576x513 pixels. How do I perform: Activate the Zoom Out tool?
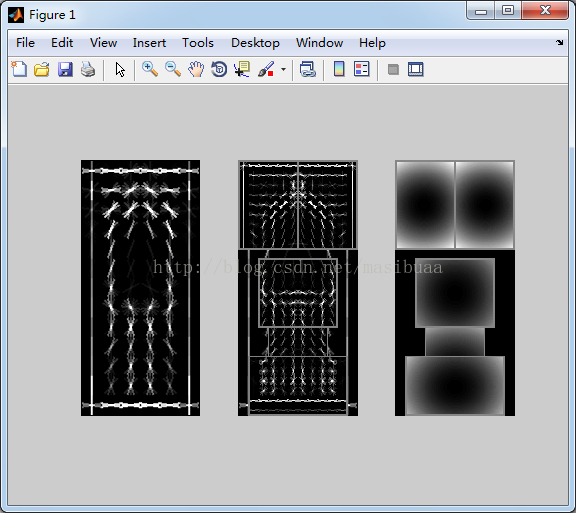(173, 69)
